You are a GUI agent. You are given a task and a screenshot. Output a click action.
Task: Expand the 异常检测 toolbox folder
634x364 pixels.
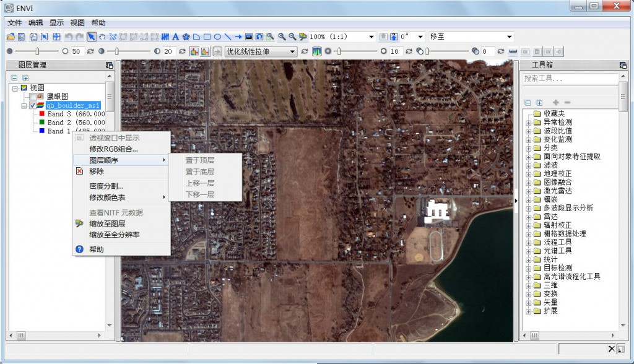click(529, 123)
